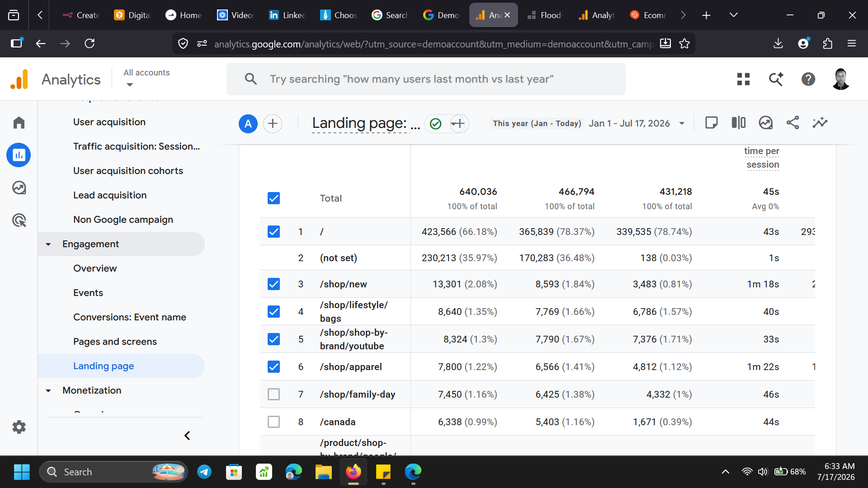Viewport: 868px width, 488px height.
Task: Open the user account avatar
Action: coord(841,79)
